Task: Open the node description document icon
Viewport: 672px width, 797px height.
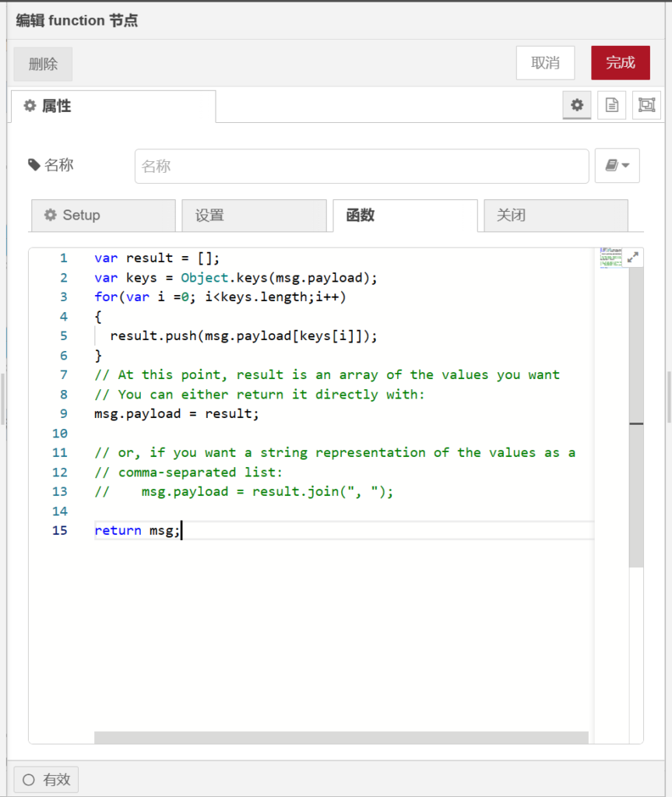Action: coord(611,105)
